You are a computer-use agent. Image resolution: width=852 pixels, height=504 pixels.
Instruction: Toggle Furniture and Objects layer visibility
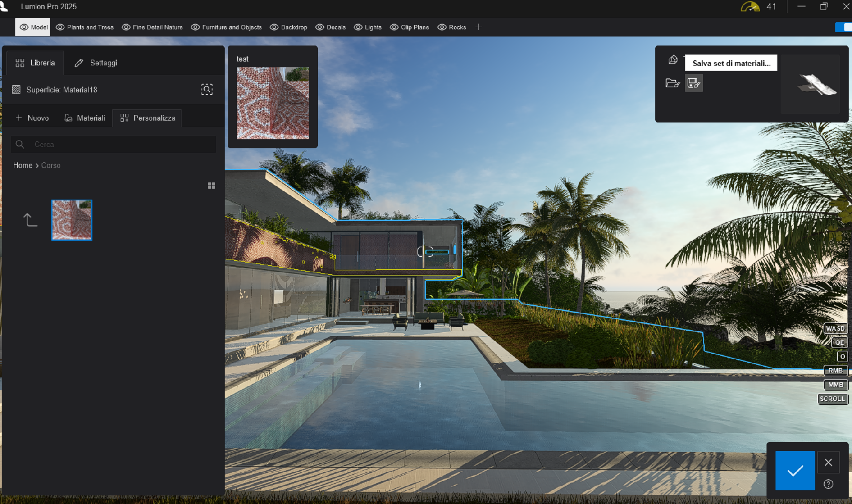[195, 27]
